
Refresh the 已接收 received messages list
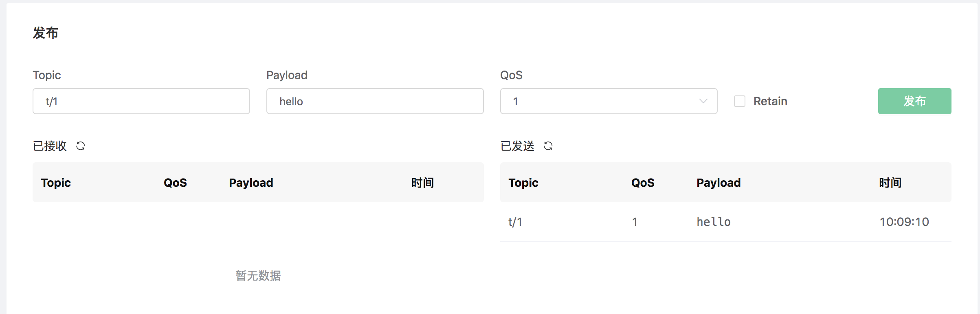coord(81,146)
